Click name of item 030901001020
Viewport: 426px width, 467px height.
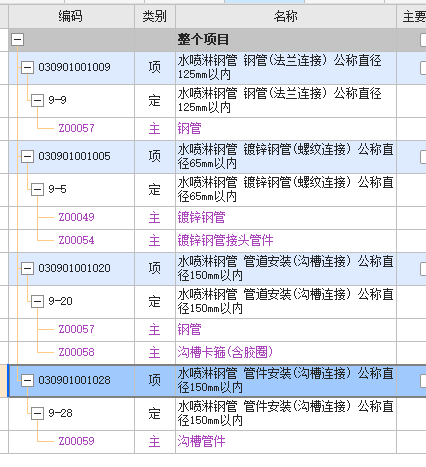285,268
